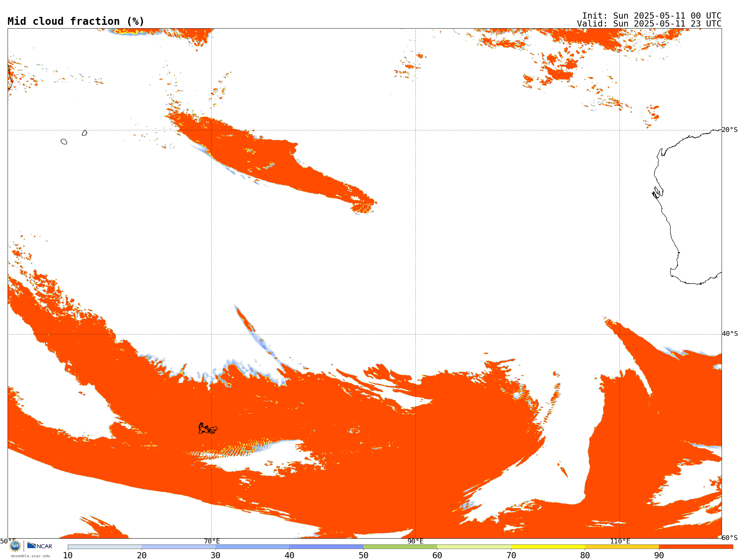Image resolution: width=744 pixels, height=560 pixels.
Task: Click the colorbar tick label 90
Action: coord(659,556)
